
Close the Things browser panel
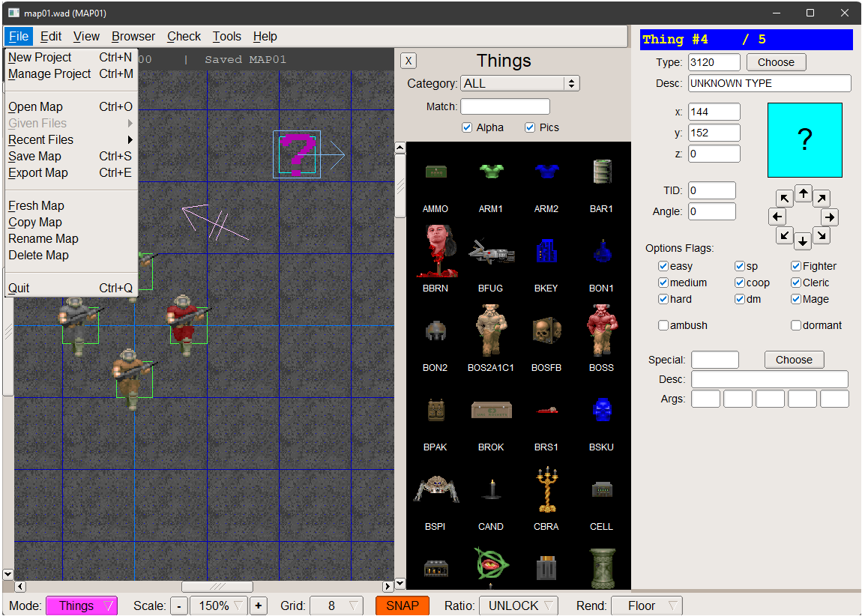tap(409, 61)
